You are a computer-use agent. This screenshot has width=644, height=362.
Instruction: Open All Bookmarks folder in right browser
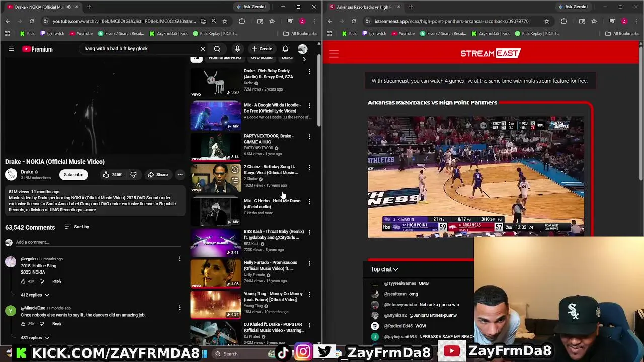[x=622, y=34]
